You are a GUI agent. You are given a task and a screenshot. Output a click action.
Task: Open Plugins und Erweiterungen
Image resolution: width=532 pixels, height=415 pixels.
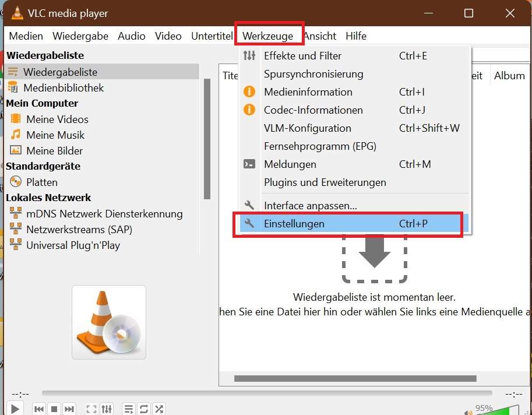[354, 182]
